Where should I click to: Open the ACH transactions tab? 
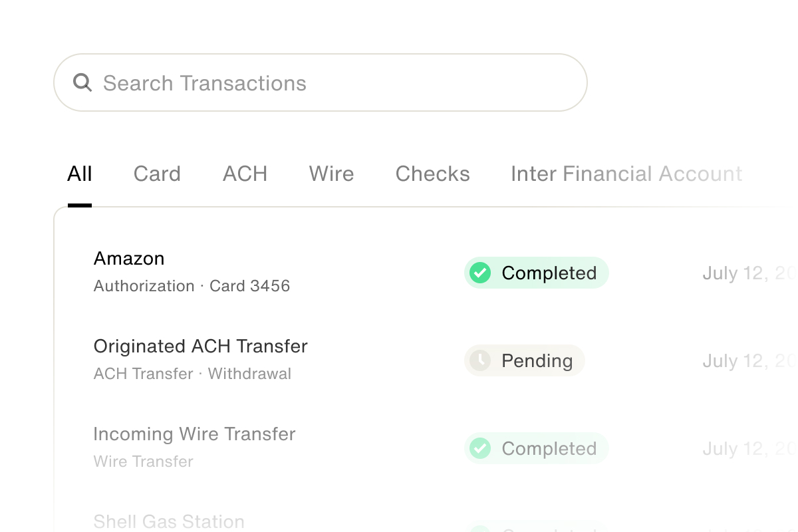245,174
